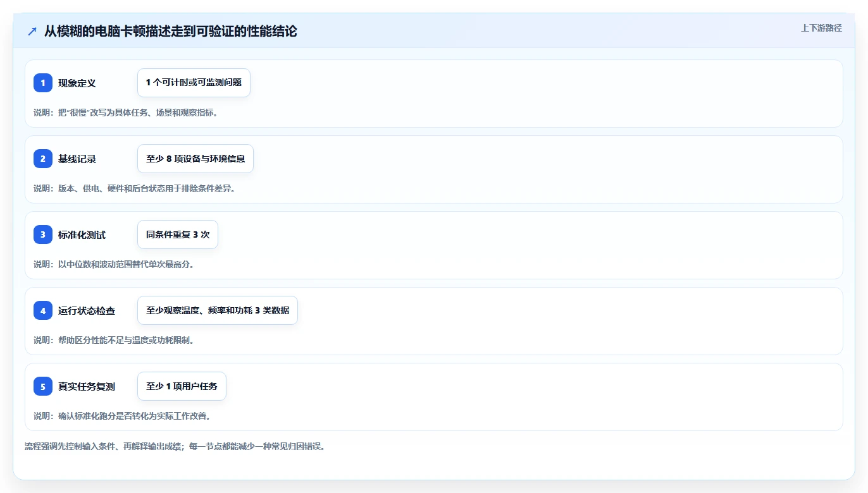Screen dimensions: 868x493
Task: Click the footer text 流程强调先控制输入条件
Action: tap(175, 446)
